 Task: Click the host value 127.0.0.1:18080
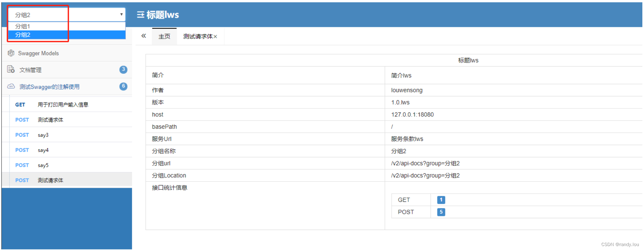click(x=412, y=114)
